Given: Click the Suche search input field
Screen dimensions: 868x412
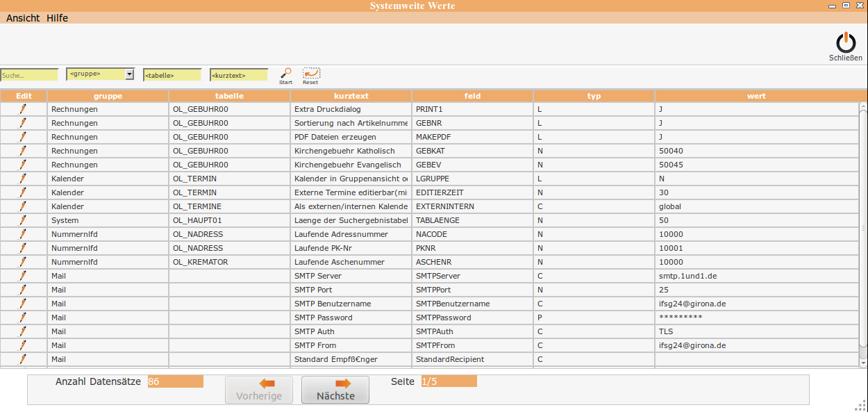Looking at the screenshot, I should coord(29,75).
